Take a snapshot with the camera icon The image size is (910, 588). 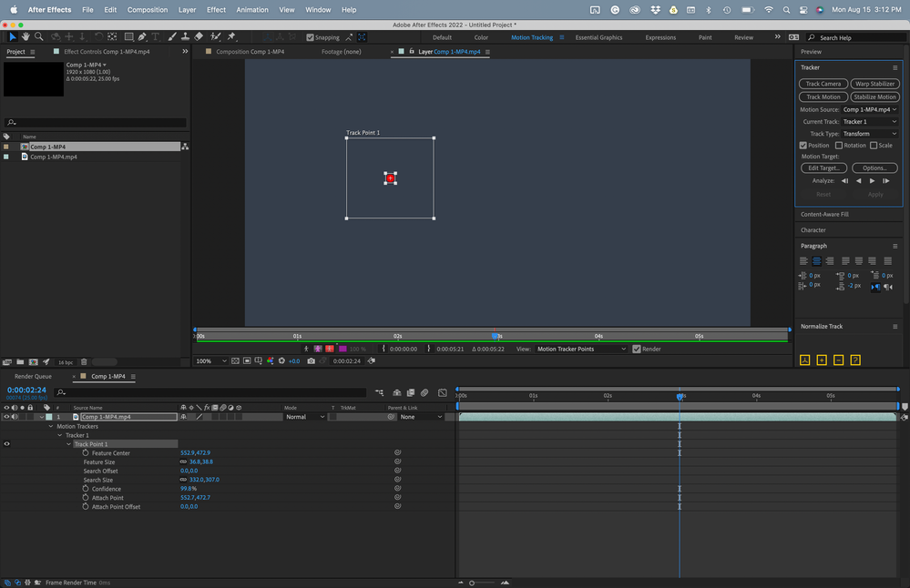pos(312,361)
